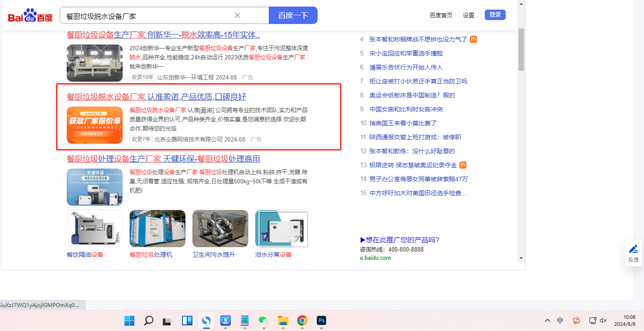Click the 中 input language indicator

(560, 321)
